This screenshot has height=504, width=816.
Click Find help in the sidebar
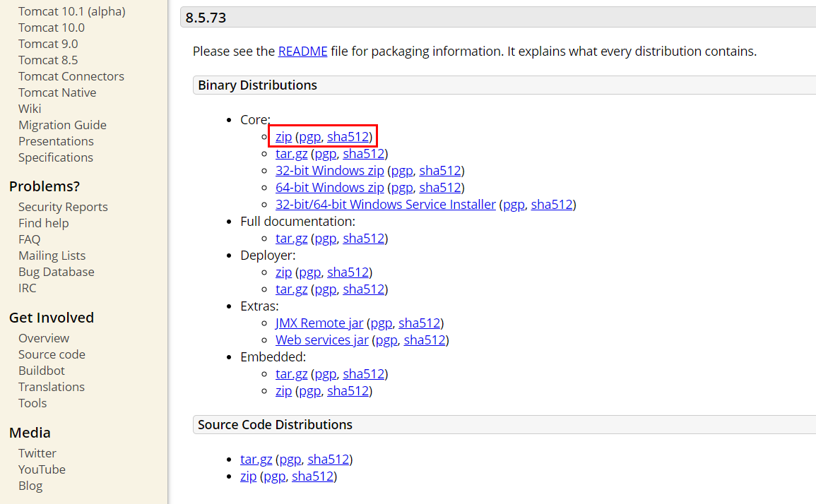point(44,222)
